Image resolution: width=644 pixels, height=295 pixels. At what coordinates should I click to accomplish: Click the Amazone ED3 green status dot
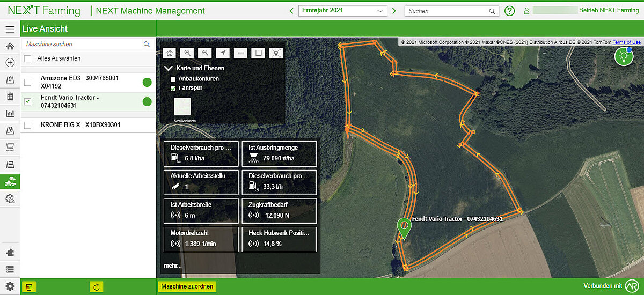click(147, 83)
